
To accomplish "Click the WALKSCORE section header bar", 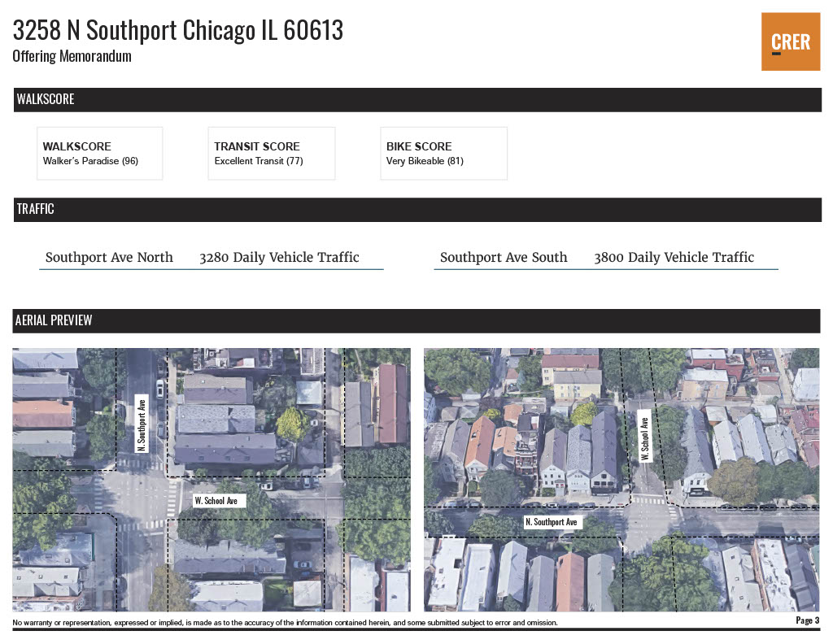I will (416, 99).
